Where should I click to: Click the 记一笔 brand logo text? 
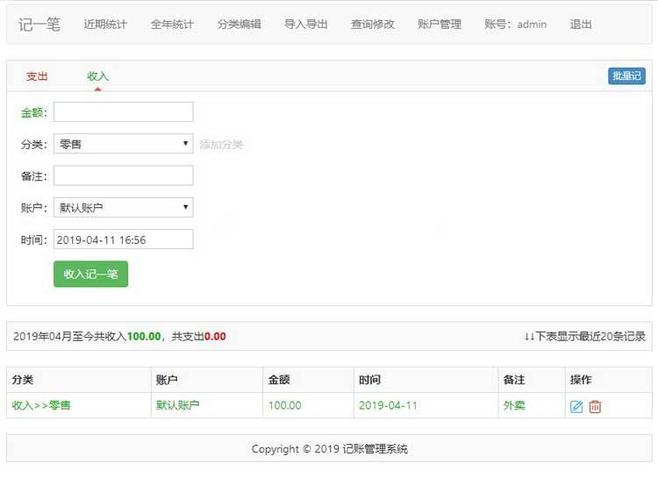tap(40, 24)
